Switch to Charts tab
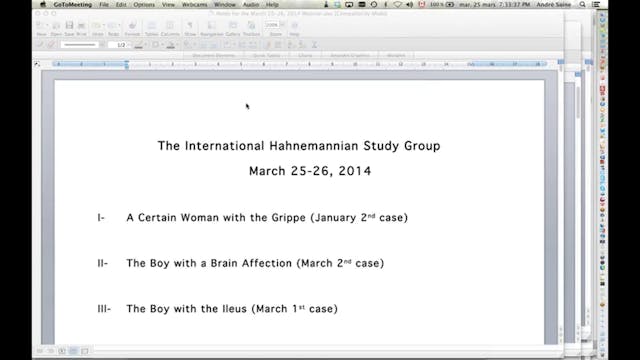 pos(305,56)
